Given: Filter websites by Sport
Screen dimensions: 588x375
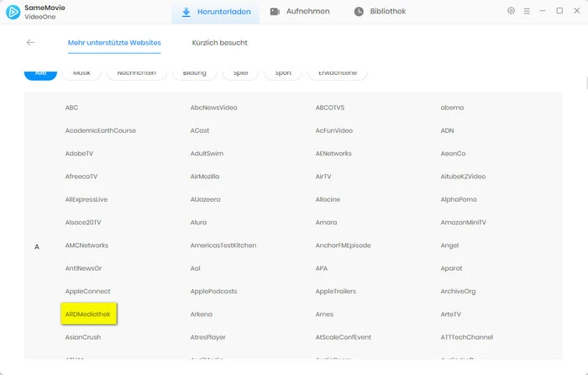Looking at the screenshot, I should 283,73.
